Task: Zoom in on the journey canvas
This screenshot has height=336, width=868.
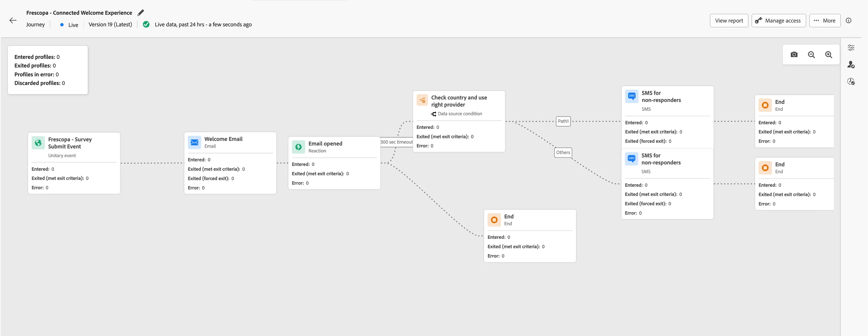Action: pyautogui.click(x=829, y=55)
